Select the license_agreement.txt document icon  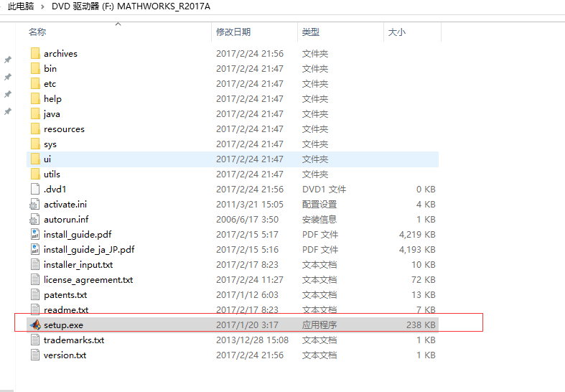click(35, 280)
